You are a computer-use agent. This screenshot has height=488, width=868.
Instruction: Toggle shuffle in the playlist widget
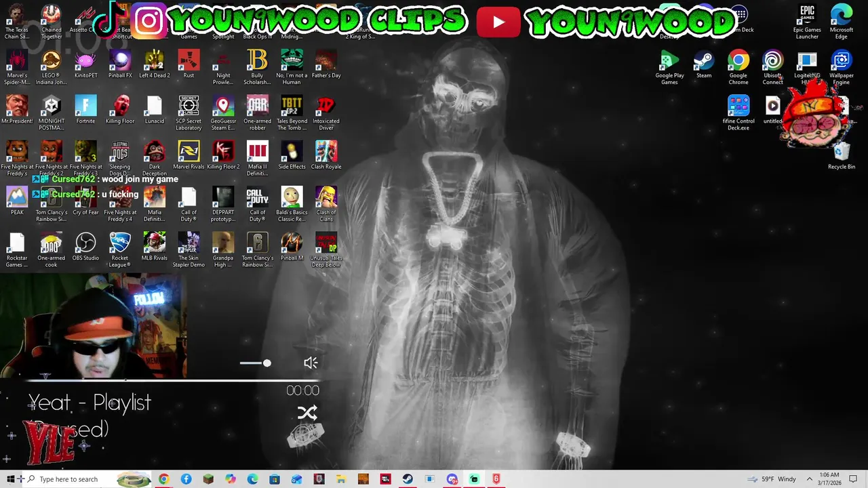point(307,413)
